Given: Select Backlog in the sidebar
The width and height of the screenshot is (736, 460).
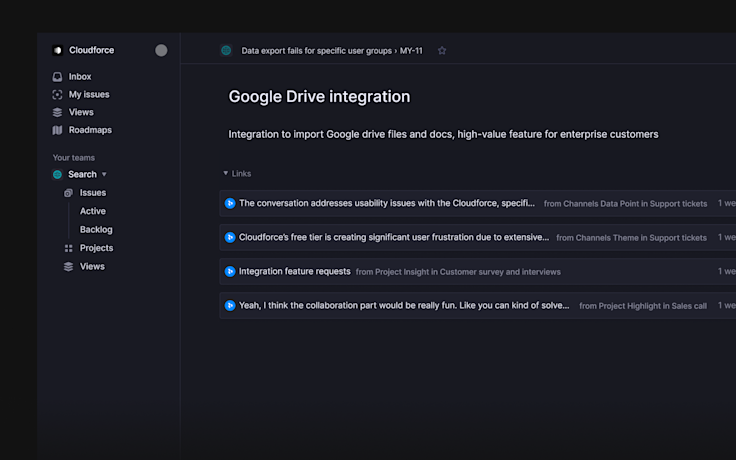Looking at the screenshot, I should click(x=96, y=229).
